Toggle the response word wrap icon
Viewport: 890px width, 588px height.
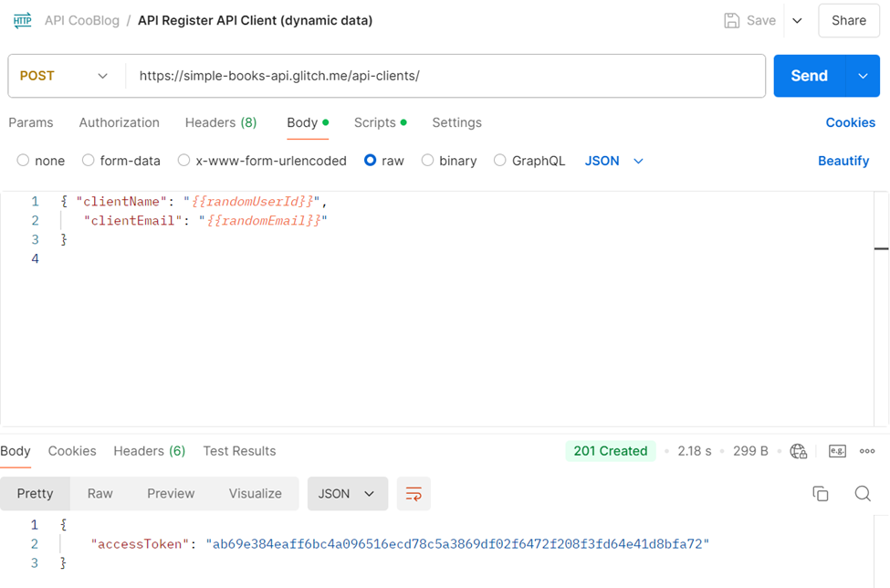[414, 494]
